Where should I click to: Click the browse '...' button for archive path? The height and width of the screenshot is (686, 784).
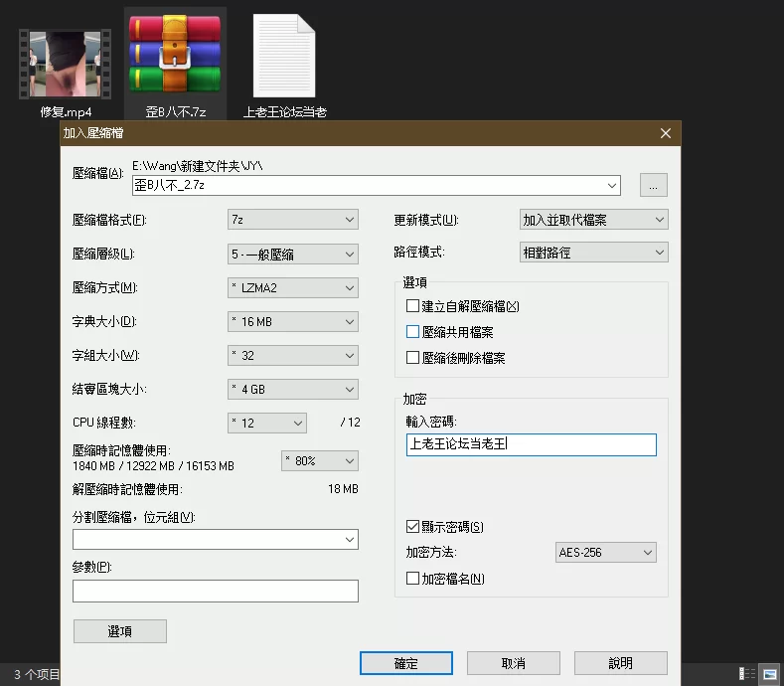click(x=653, y=185)
